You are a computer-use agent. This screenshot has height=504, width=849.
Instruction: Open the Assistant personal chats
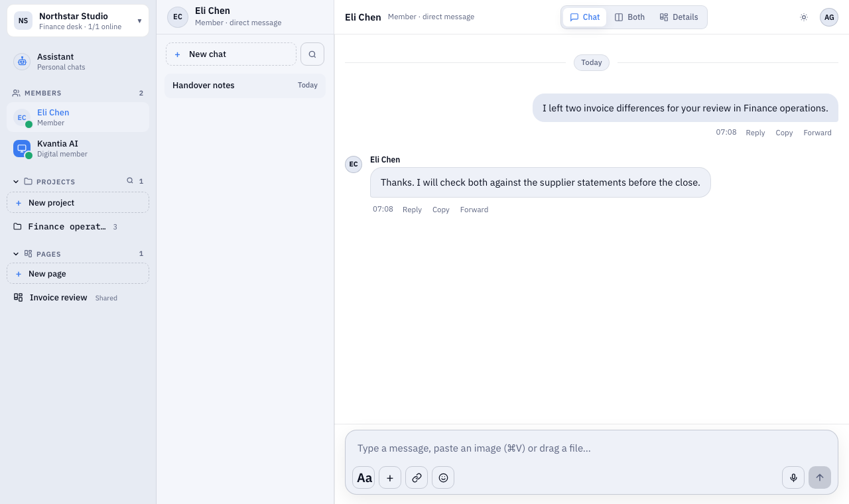point(78,62)
